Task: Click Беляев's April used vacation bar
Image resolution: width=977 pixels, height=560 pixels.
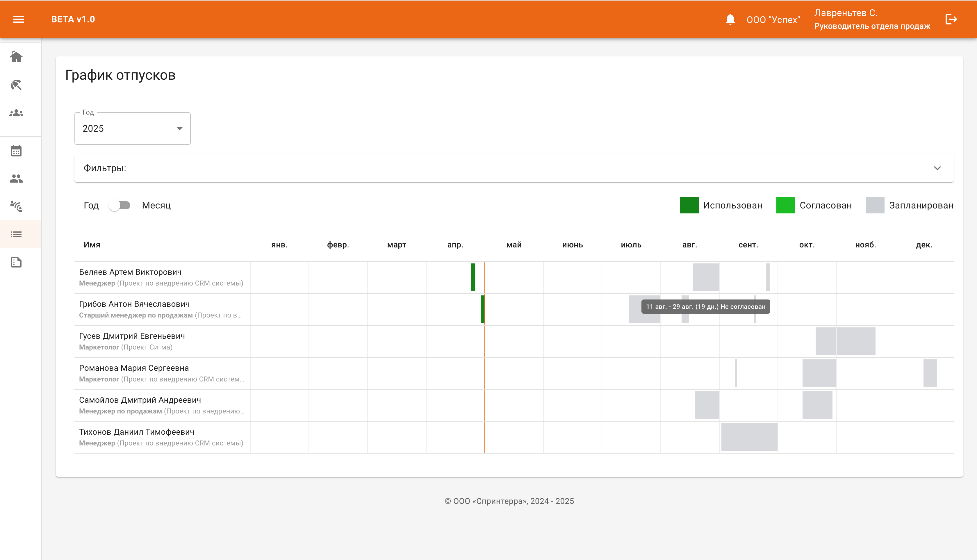Action: 473,277
